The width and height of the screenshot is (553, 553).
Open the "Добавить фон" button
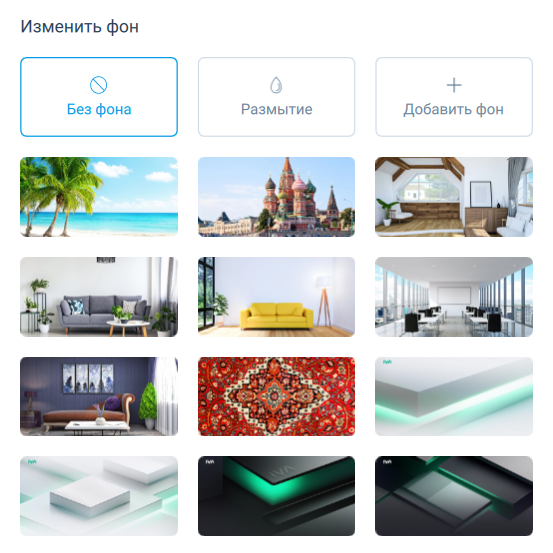454,97
